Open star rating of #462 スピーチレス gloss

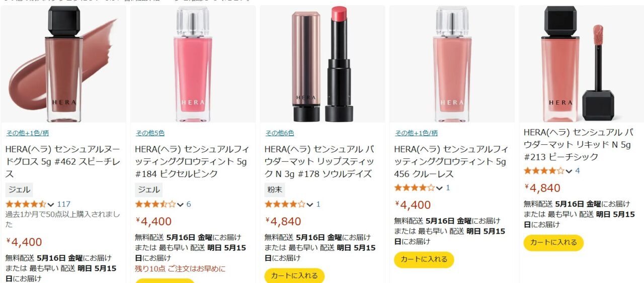coord(26,204)
